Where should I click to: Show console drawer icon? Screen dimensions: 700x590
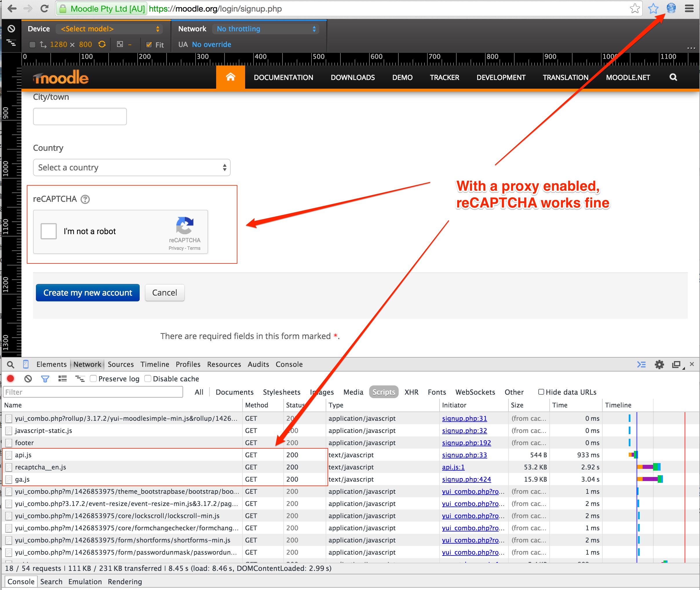[x=641, y=365]
